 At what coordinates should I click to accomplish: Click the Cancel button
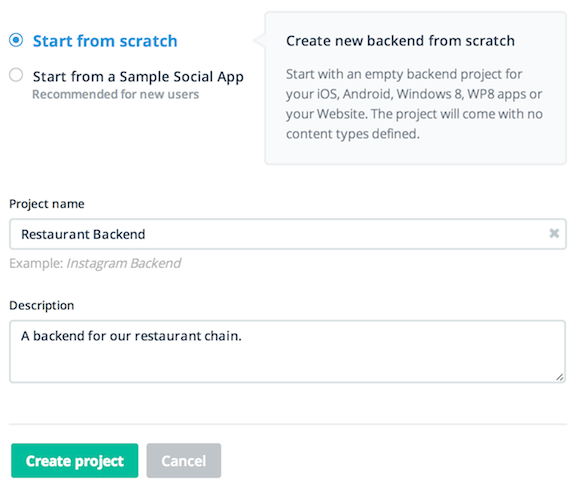(184, 461)
